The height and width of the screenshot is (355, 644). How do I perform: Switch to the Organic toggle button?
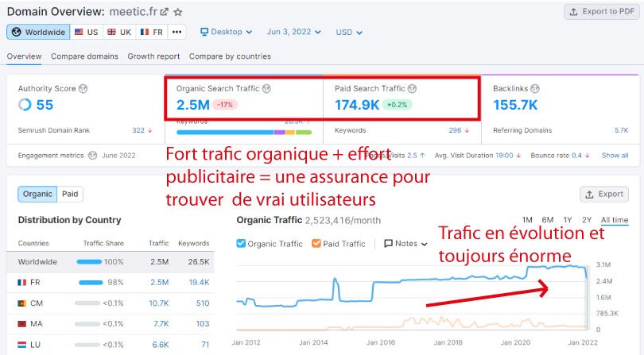coord(37,194)
